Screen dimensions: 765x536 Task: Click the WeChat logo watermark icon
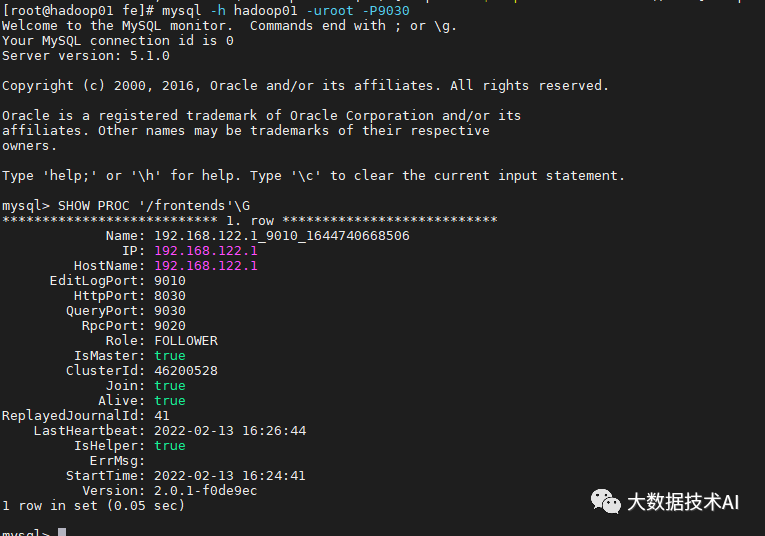[605, 500]
